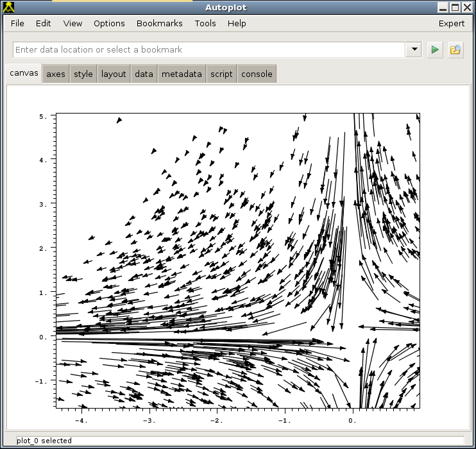Screen dimensions: 476x449
Task: Close the Autoplot window
Action: (467, 7)
